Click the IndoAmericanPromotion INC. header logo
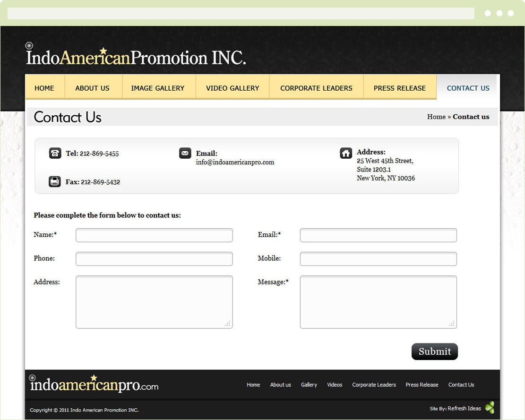Image resolution: width=525 pixels, height=420 pixels. click(136, 57)
